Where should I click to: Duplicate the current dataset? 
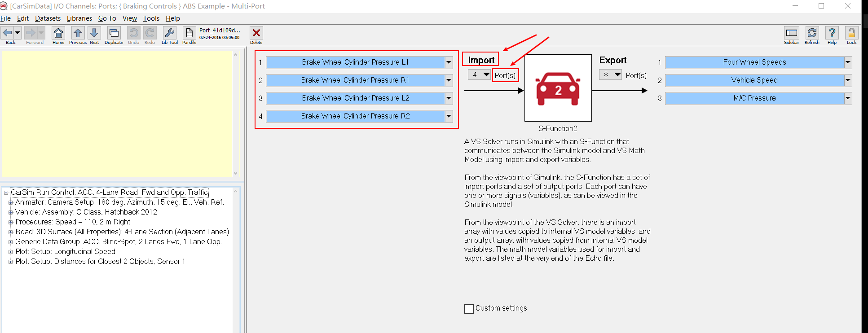114,33
